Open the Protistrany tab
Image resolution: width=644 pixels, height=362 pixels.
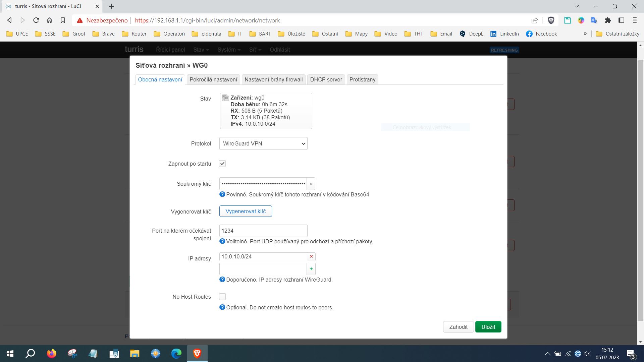click(362, 80)
